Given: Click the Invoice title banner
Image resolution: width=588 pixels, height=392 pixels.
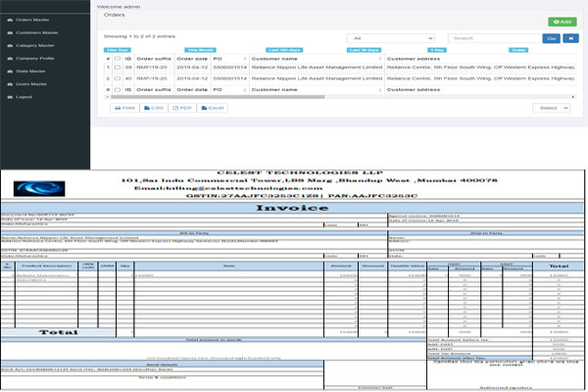Looking at the screenshot, I should pos(292,208).
